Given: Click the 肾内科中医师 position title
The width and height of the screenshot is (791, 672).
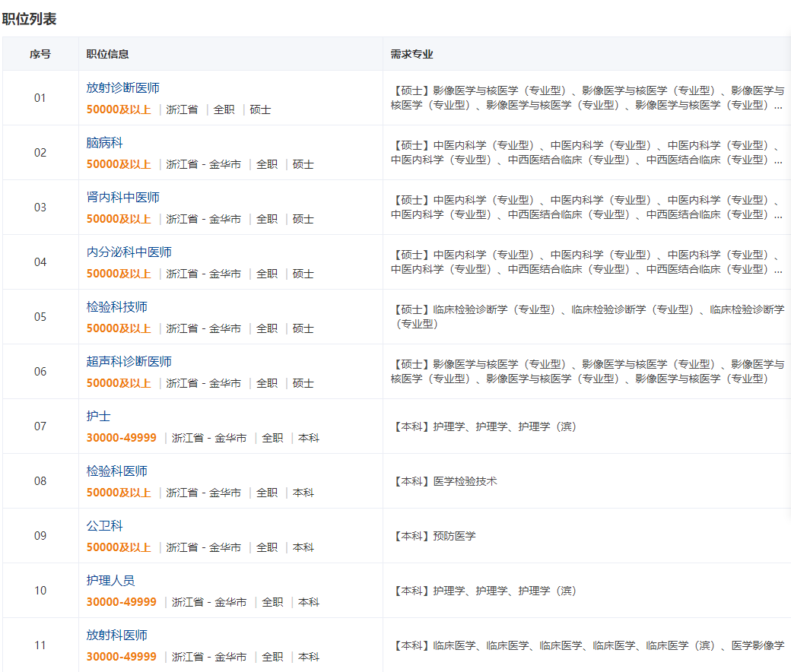Looking at the screenshot, I should click(x=122, y=198).
